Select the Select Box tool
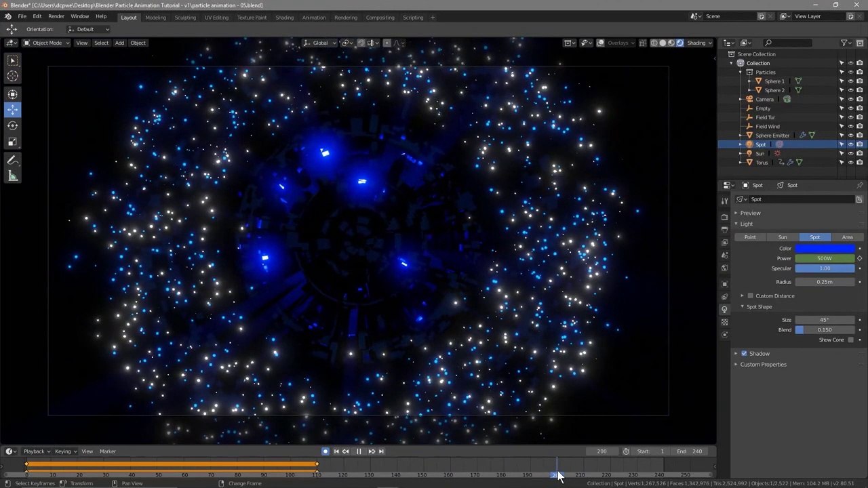This screenshot has width=868, height=488. click(12, 60)
